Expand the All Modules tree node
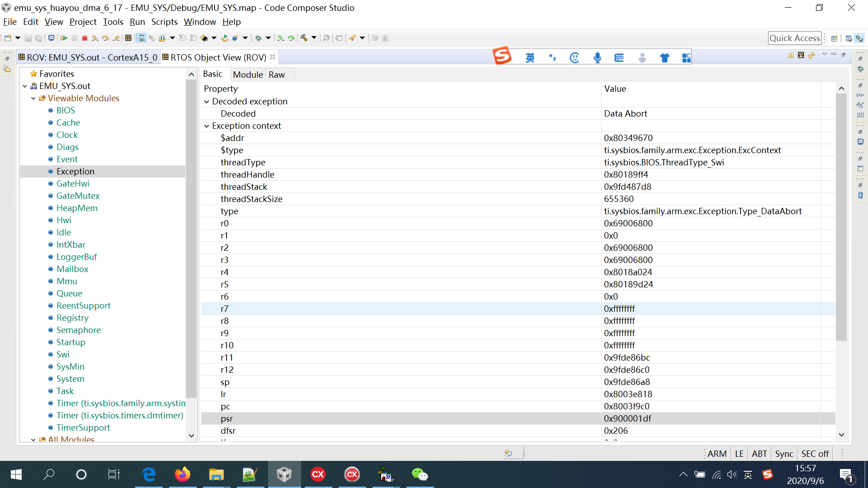The image size is (868, 488). pos(33,439)
